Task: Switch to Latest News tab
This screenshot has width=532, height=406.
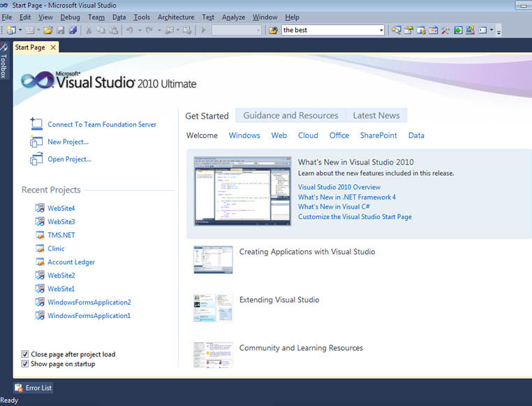Action: tap(376, 116)
